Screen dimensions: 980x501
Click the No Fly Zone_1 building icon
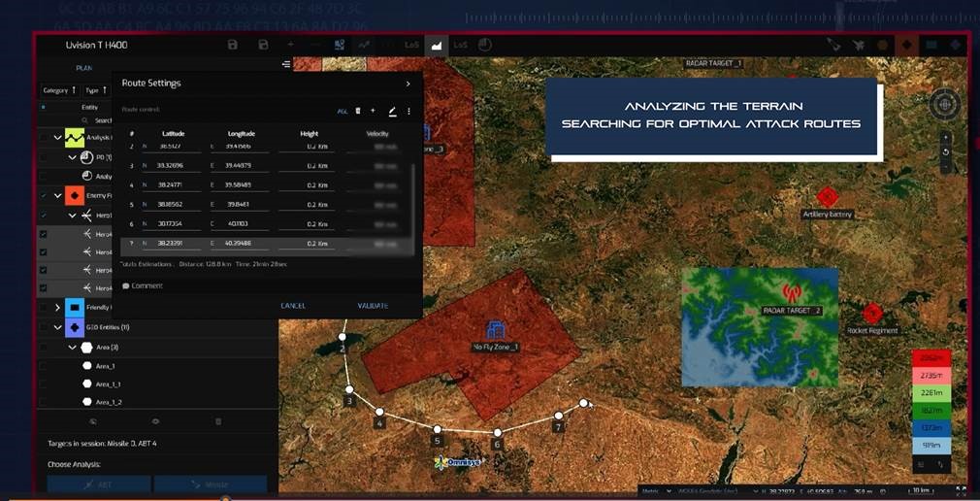(496, 330)
